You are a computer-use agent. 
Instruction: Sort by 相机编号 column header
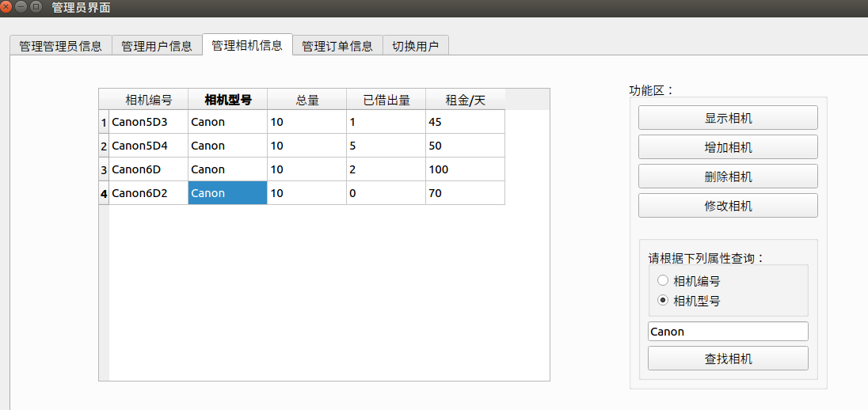(x=148, y=100)
